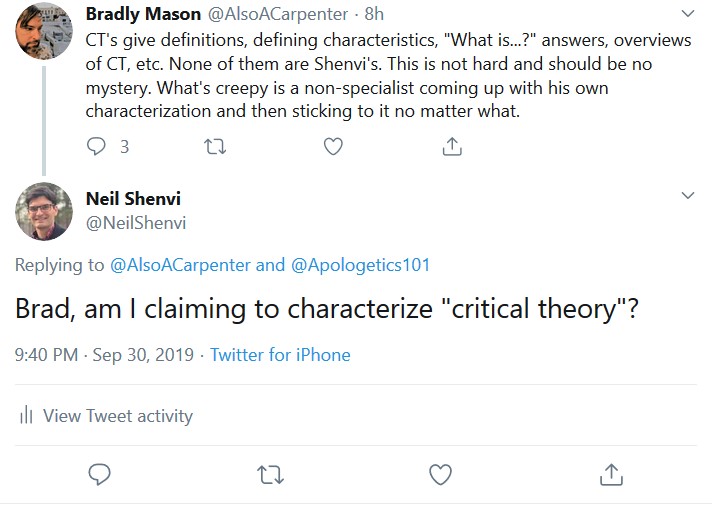
Task: Share Bradly Mason's tweet
Action: [451, 146]
